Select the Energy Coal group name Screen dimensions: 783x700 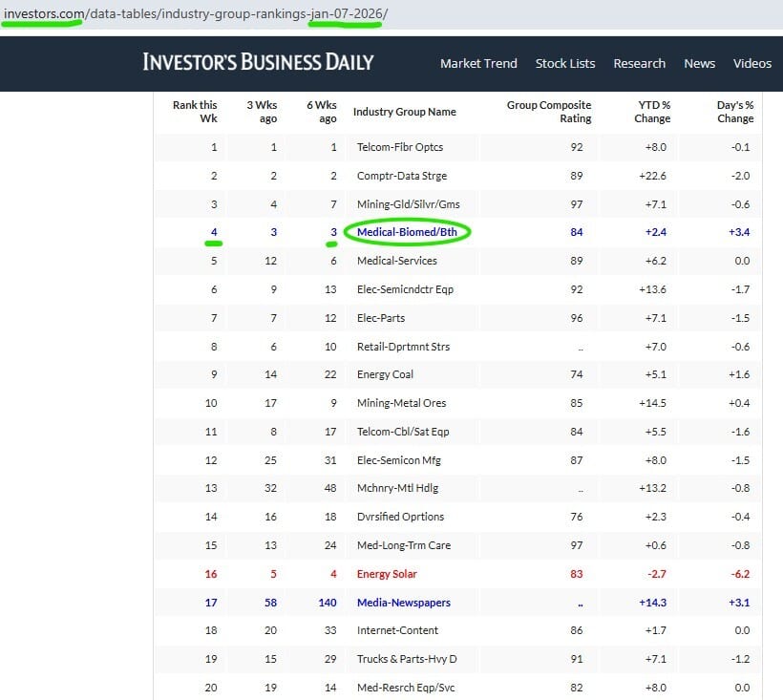pos(385,374)
